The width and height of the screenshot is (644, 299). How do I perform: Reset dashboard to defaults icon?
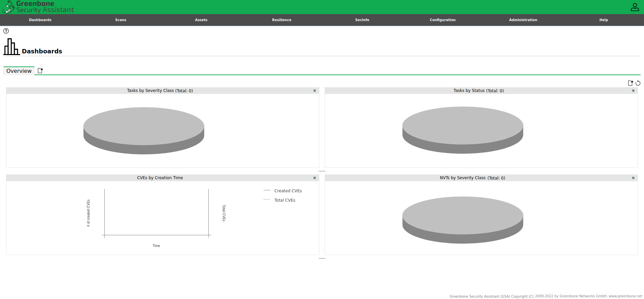(638, 83)
